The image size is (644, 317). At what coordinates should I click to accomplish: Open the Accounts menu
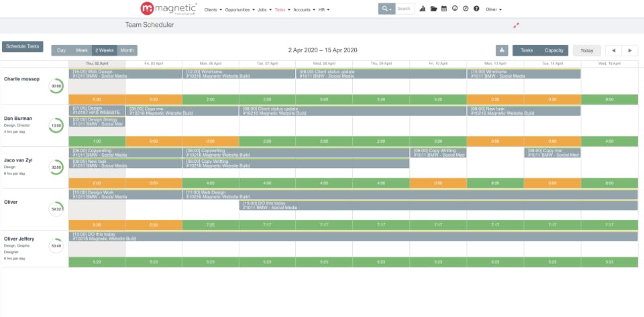305,9
